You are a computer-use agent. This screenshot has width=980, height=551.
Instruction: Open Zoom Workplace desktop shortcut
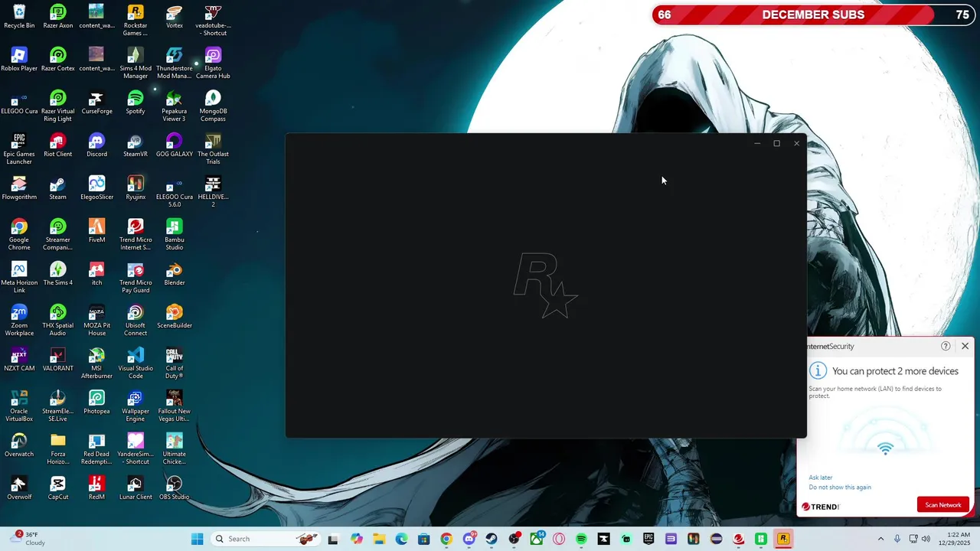click(x=19, y=320)
